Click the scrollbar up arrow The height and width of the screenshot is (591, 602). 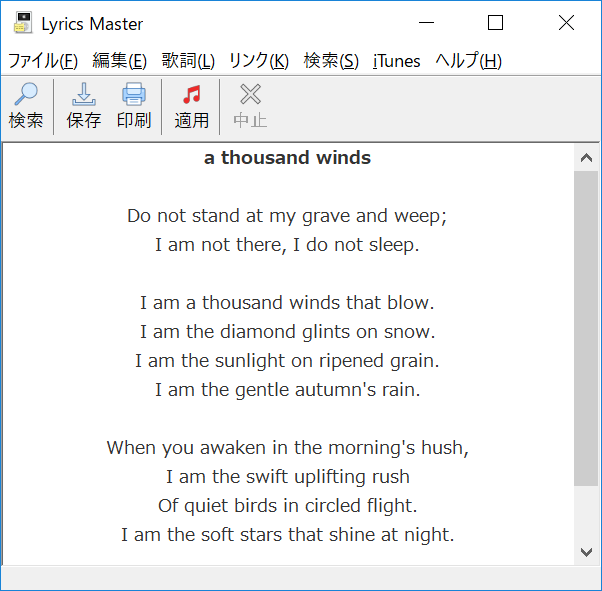tap(586, 158)
